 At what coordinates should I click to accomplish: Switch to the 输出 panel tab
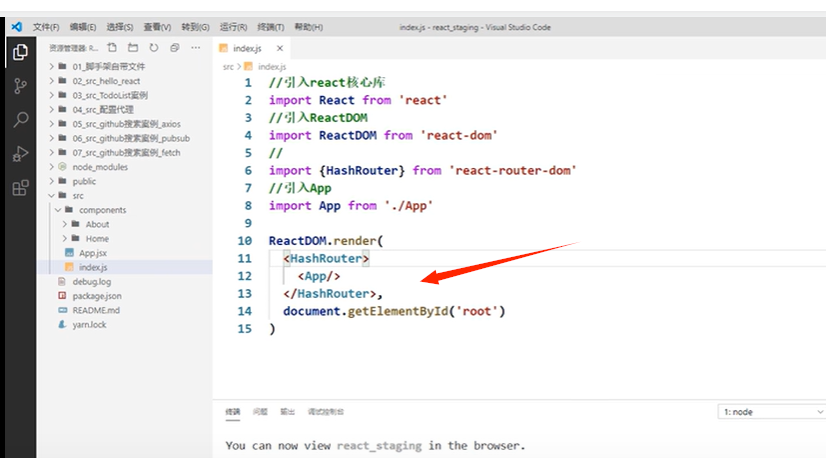287,412
